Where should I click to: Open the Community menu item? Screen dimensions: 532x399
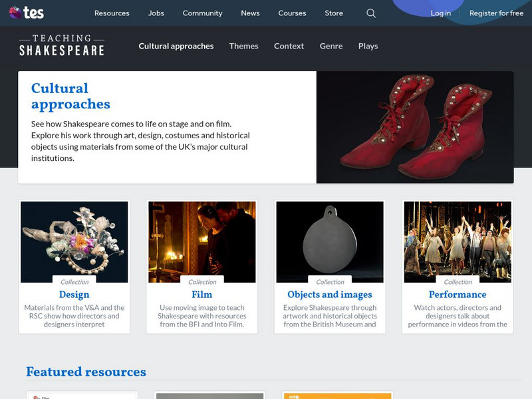(203, 13)
